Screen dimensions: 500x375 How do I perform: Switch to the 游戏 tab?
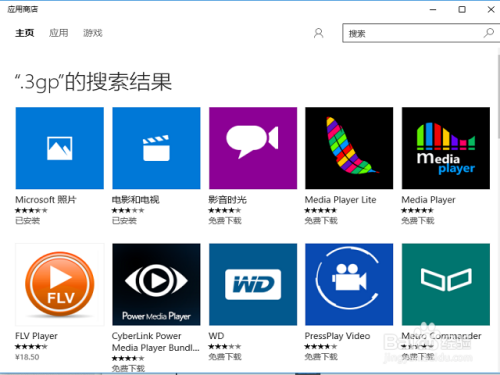(x=93, y=33)
